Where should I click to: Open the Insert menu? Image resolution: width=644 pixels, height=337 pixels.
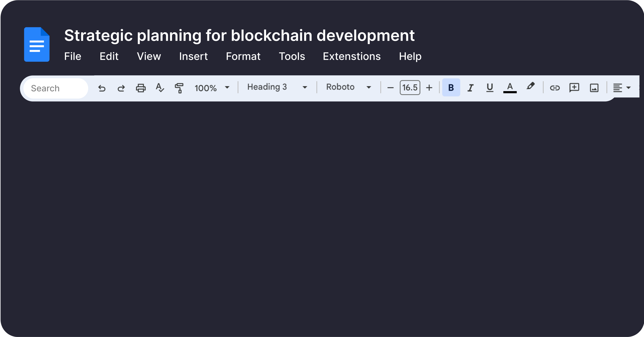tap(193, 56)
